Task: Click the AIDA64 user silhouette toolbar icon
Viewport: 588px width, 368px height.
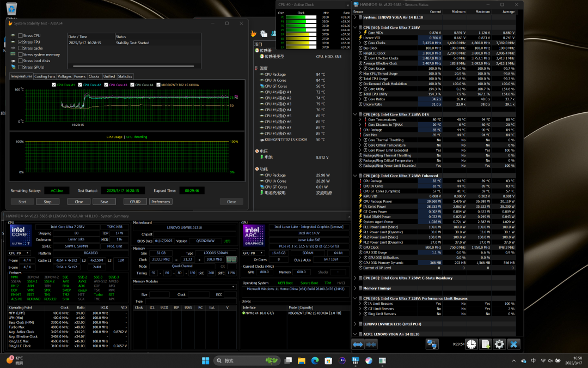Action: 273,34
